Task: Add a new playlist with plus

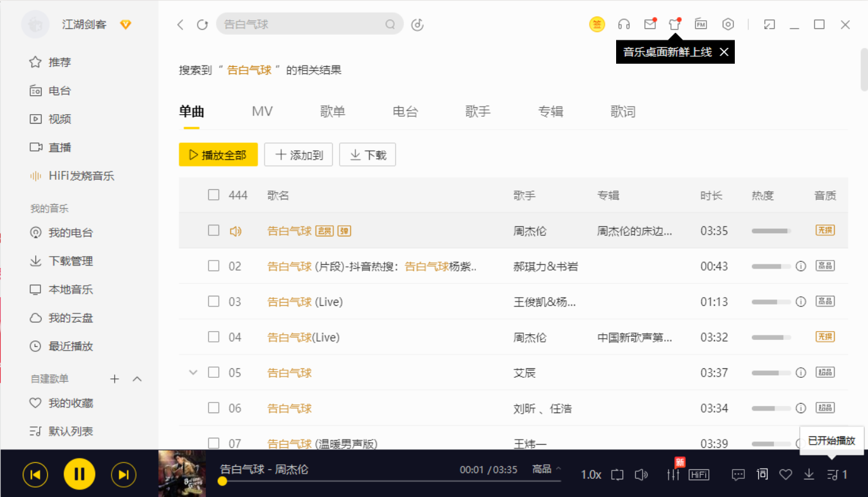Action: click(x=114, y=379)
